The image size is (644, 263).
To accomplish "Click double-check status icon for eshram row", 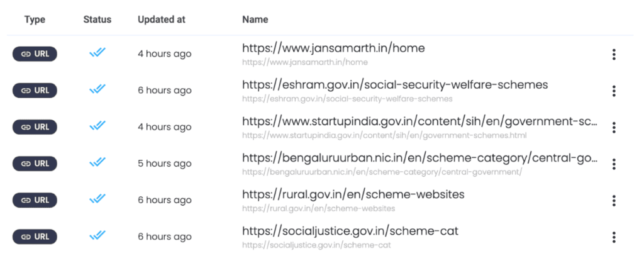I will [x=97, y=90].
